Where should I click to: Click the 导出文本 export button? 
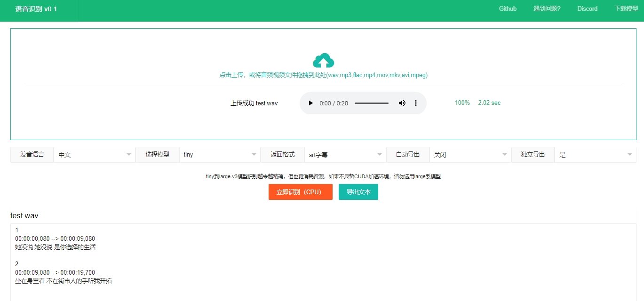click(x=358, y=192)
